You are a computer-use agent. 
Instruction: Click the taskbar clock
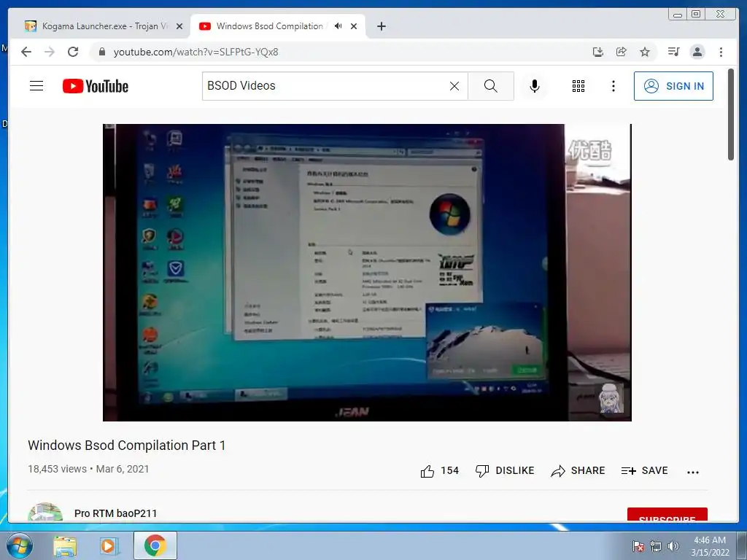(x=710, y=546)
